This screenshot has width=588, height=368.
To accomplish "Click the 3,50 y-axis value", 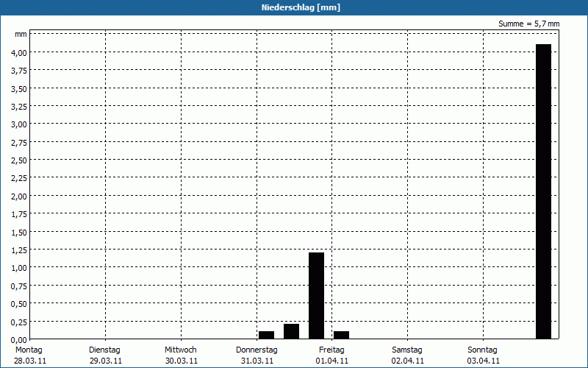I will tap(19, 89).
